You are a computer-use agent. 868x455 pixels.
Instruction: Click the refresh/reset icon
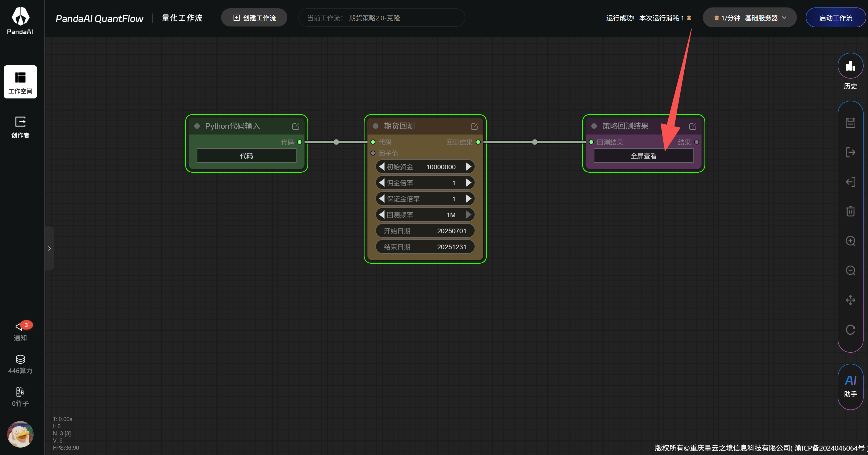pyautogui.click(x=850, y=330)
